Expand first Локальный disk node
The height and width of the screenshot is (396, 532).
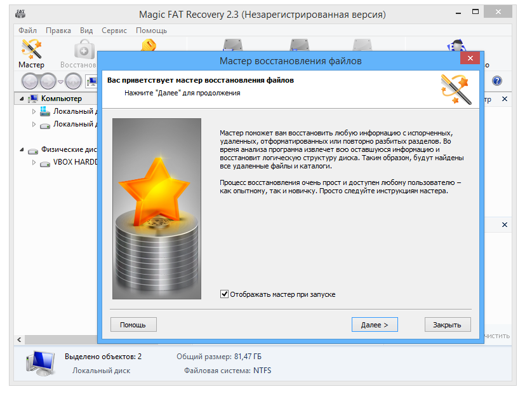coord(34,111)
